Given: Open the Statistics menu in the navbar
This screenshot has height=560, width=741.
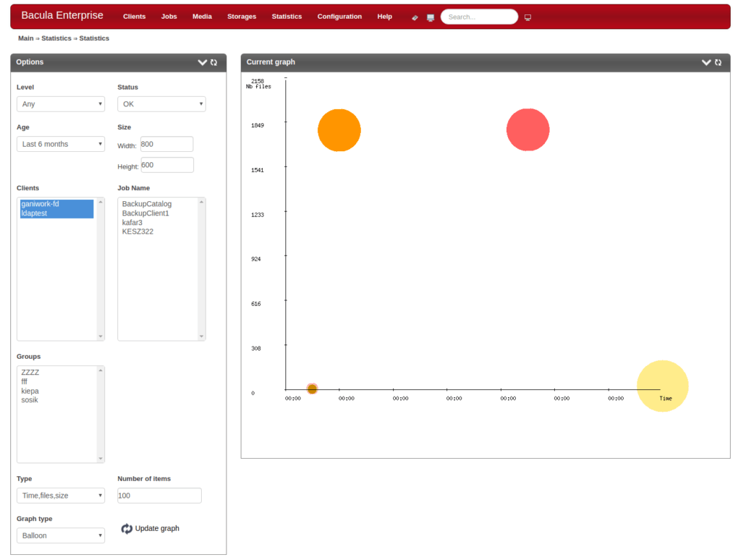Looking at the screenshot, I should pyautogui.click(x=287, y=16).
